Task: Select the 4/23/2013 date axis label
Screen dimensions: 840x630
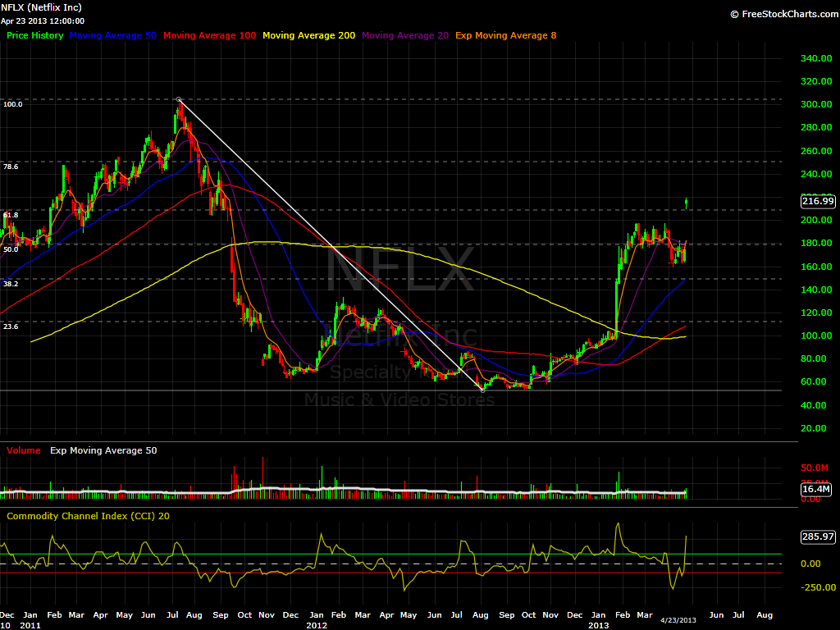Action: 679,619
